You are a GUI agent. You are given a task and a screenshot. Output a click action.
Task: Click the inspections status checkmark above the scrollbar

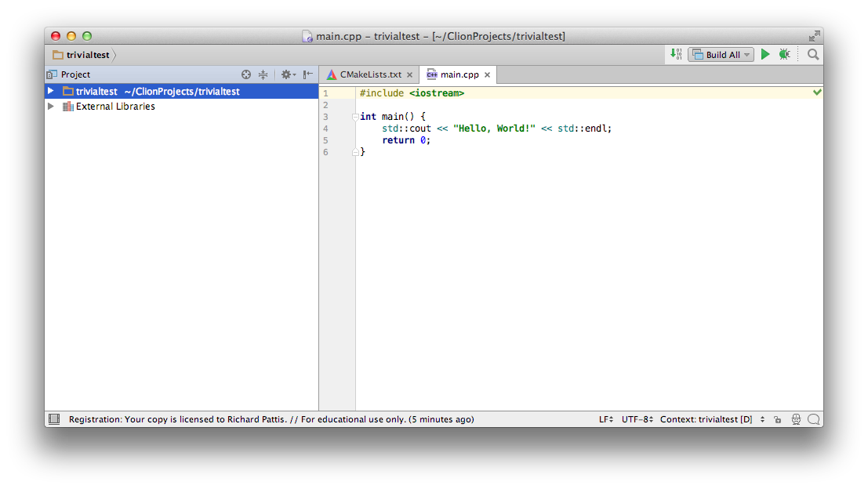pyautogui.click(x=817, y=92)
